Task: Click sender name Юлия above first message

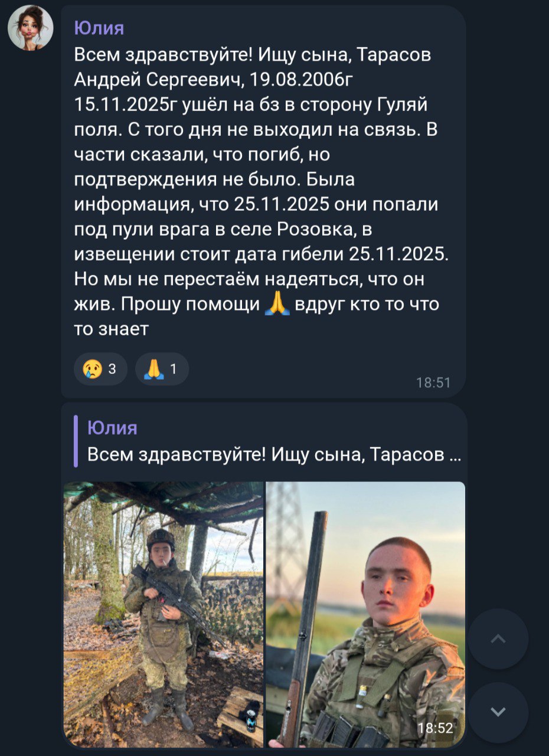Action: tap(99, 27)
